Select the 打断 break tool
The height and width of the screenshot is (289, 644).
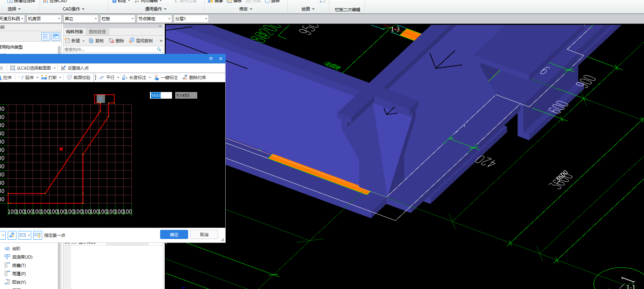49,77
